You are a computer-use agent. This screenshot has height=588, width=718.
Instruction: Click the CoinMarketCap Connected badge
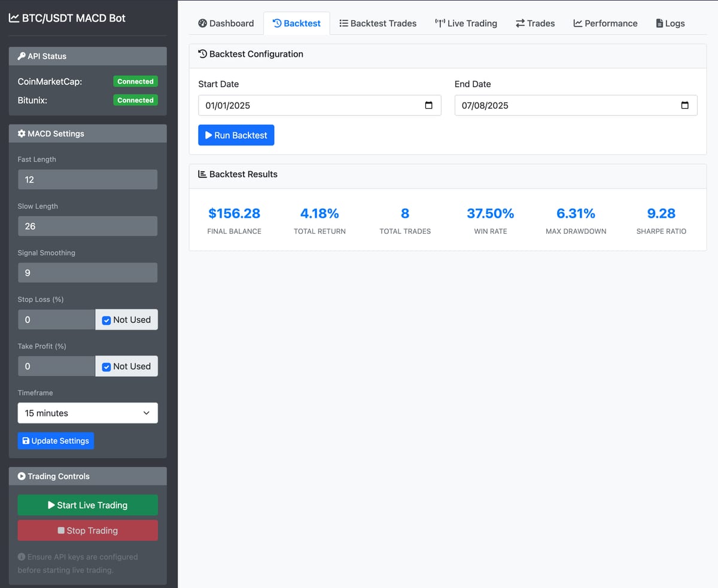pyautogui.click(x=135, y=81)
